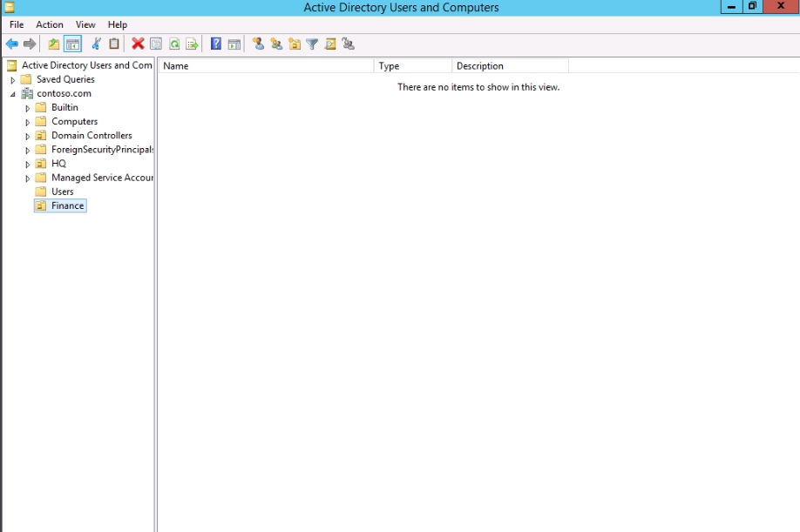The height and width of the screenshot is (532, 800).
Task: Open the Action menu
Action: coord(50,24)
